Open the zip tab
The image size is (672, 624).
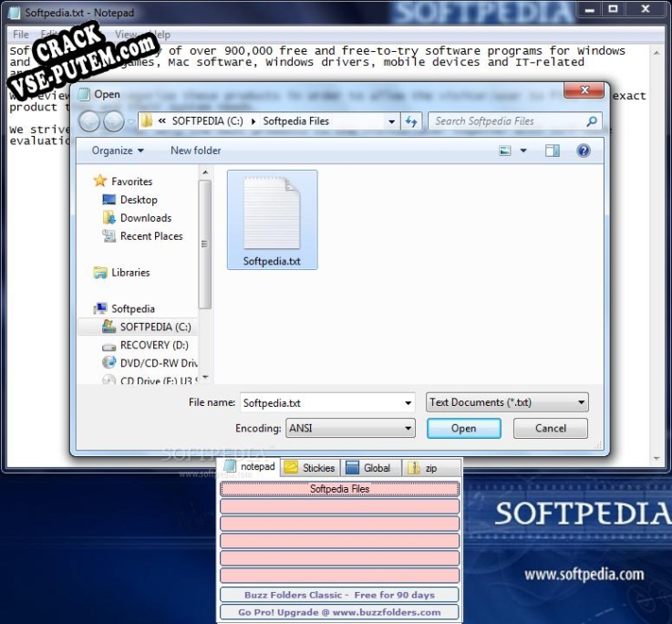(x=425, y=468)
